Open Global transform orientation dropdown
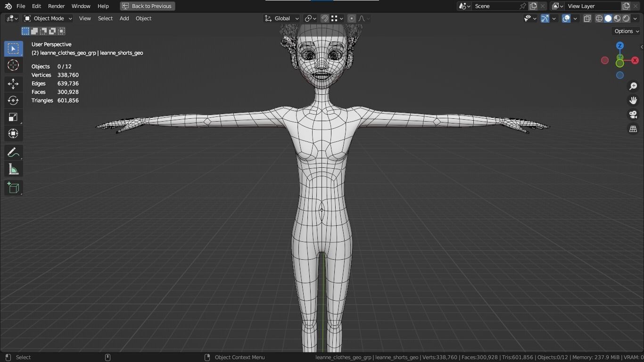Screen dimensions: 644x362 [x=281, y=18]
